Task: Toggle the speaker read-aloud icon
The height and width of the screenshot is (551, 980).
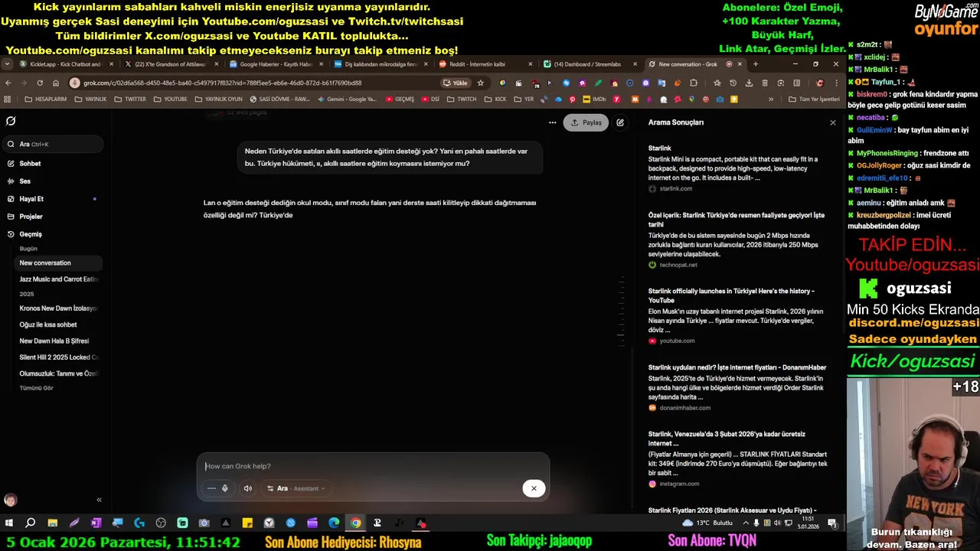Action: point(247,488)
